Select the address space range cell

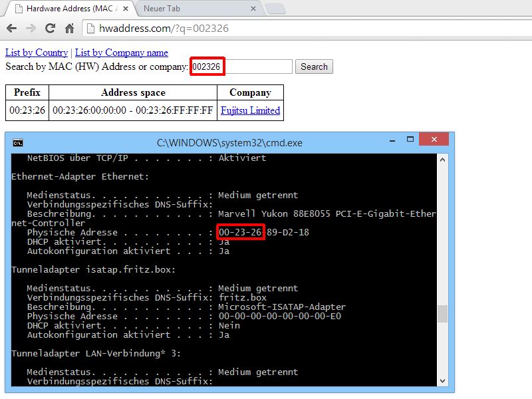(132, 110)
